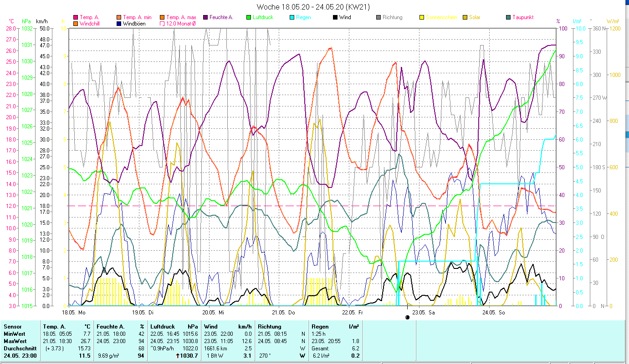Click the timestamp '18.05. 05:05'

click(x=57, y=334)
